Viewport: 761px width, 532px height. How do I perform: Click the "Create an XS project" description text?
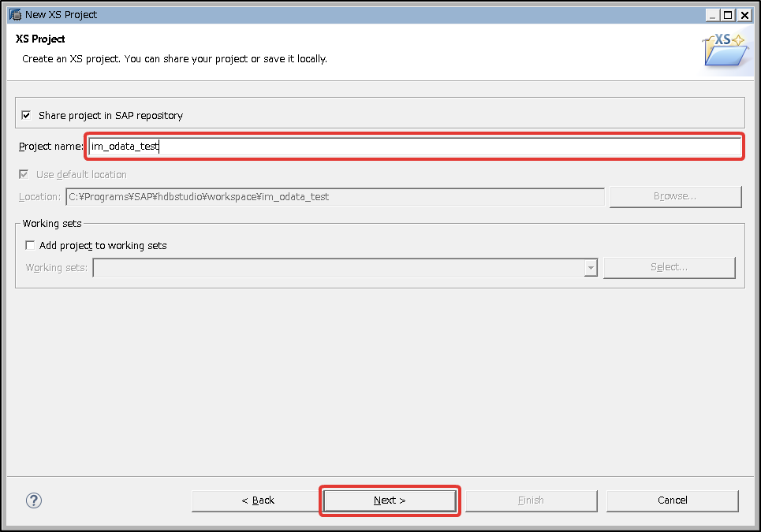tap(175, 59)
